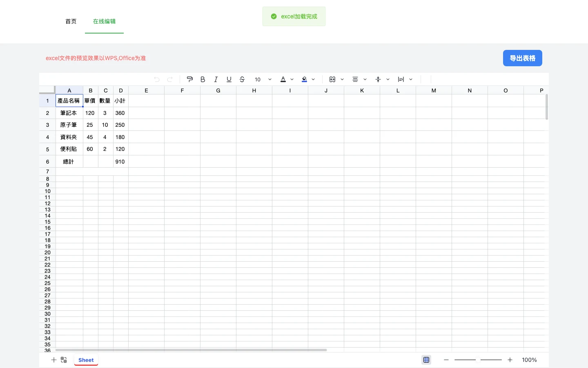This screenshot has width=588, height=368.
Task: Expand the merge cells dropdown arrow
Action: [x=342, y=79]
